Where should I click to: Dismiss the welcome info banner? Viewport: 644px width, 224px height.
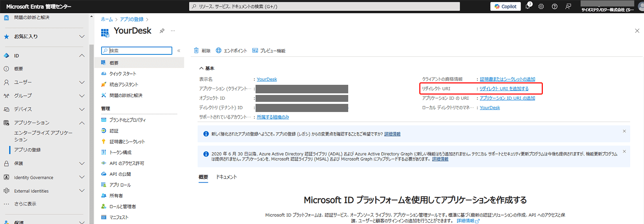pyautogui.click(x=624, y=131)
